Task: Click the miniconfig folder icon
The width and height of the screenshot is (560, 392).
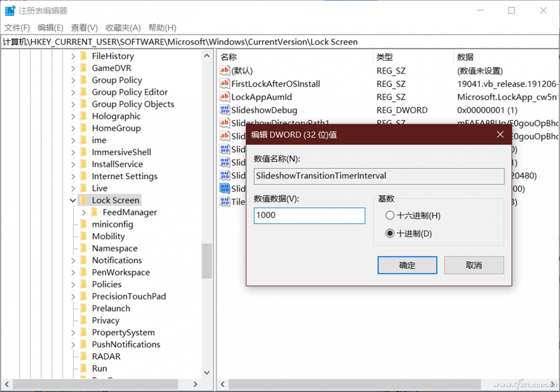Action: [x=84, y=224]
